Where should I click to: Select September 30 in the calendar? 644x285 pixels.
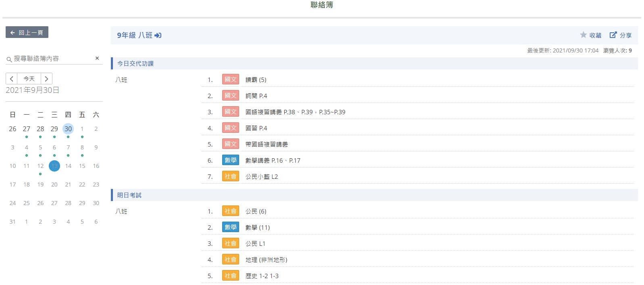(x=68, y=129)
